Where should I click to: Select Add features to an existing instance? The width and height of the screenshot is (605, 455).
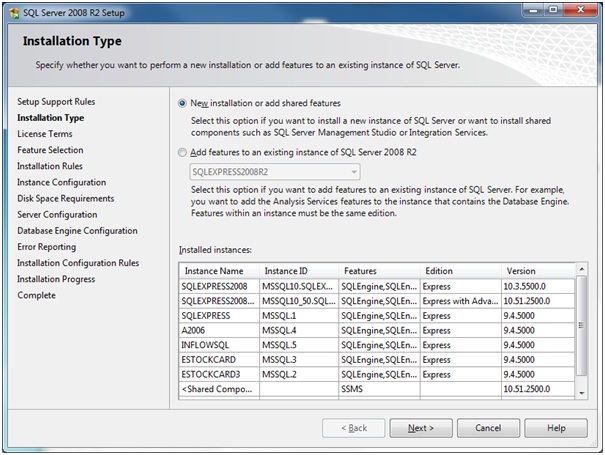tap(182, 152)
